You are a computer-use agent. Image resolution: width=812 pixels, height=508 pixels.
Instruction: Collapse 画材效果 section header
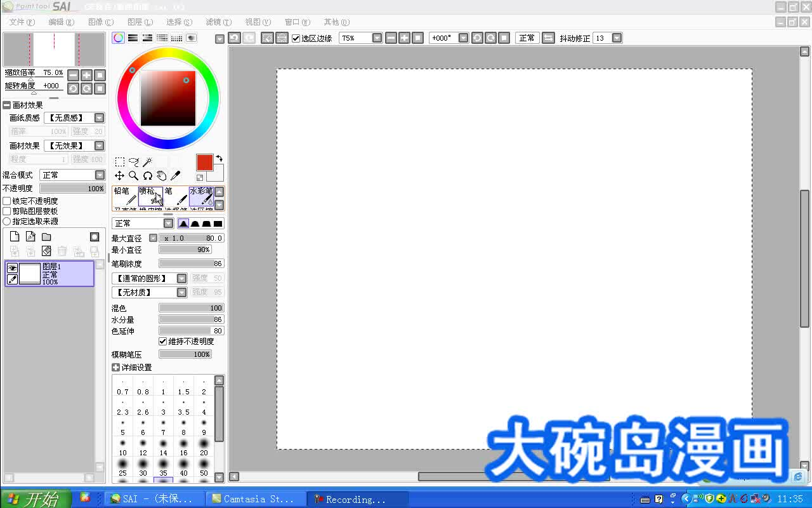click(x=6, y=105)
